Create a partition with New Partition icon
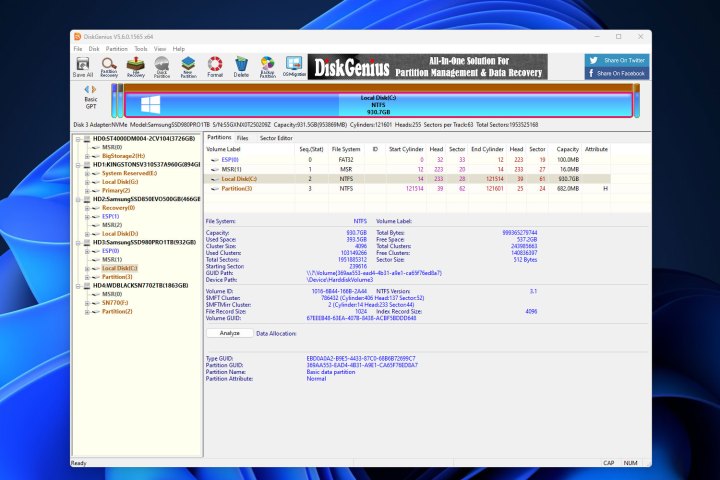Viewport: 720px width, 480px height. pos(187,67)
